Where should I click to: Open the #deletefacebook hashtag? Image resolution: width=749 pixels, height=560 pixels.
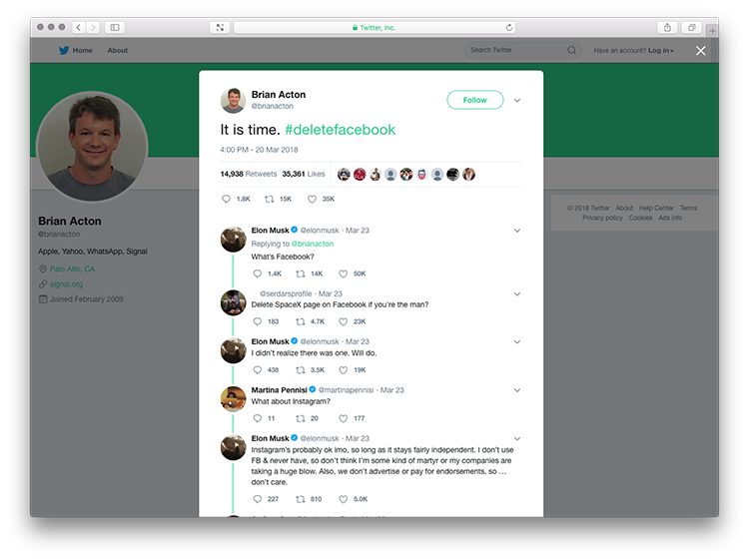pyautogui.click(x=341, y=130)
